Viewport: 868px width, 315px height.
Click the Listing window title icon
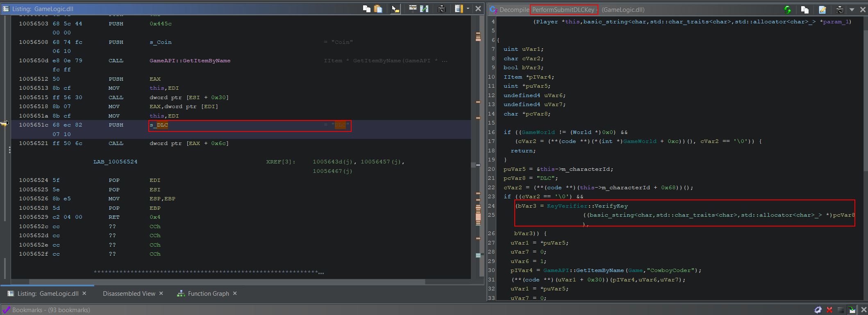tap(6, 9)
